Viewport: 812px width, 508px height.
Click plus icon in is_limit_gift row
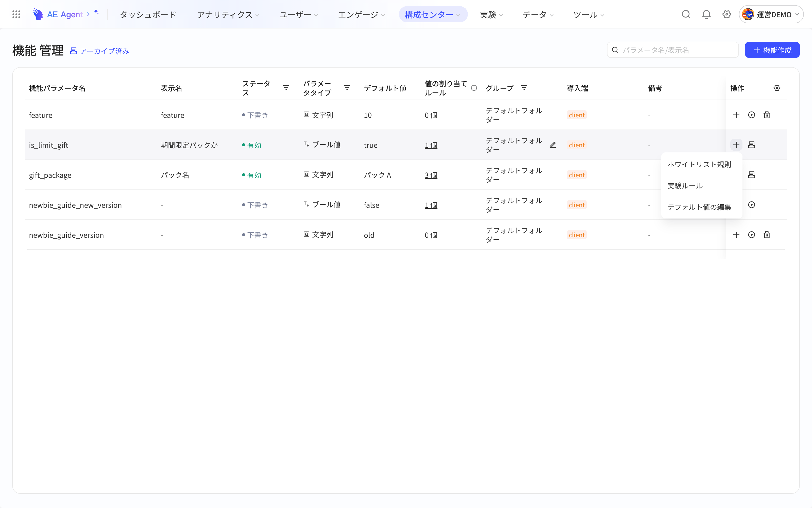[x=736, y=145]
